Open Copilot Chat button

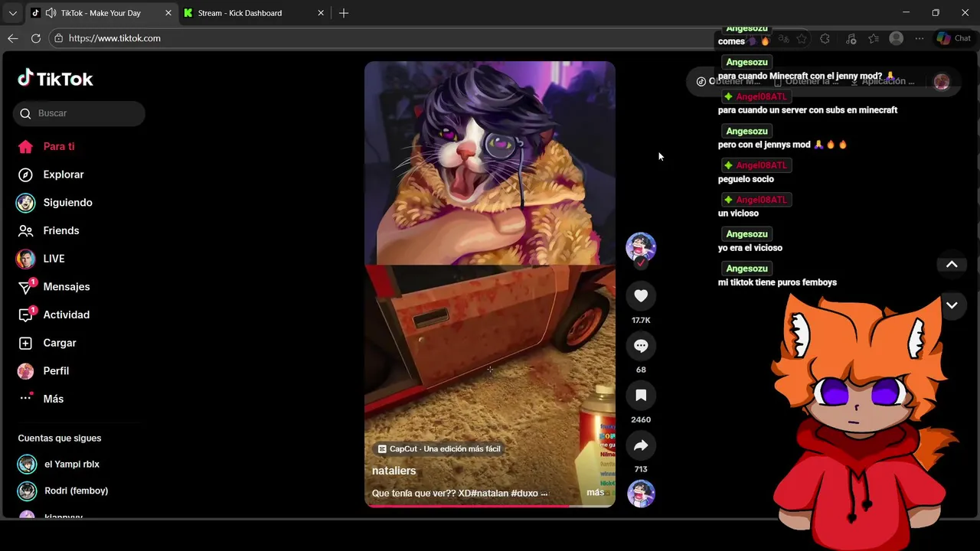point(954,38)
